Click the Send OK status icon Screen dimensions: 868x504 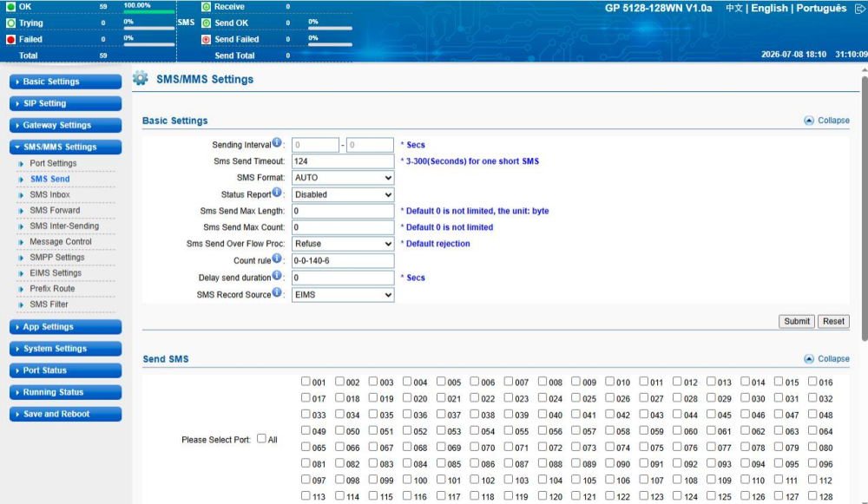206,23
